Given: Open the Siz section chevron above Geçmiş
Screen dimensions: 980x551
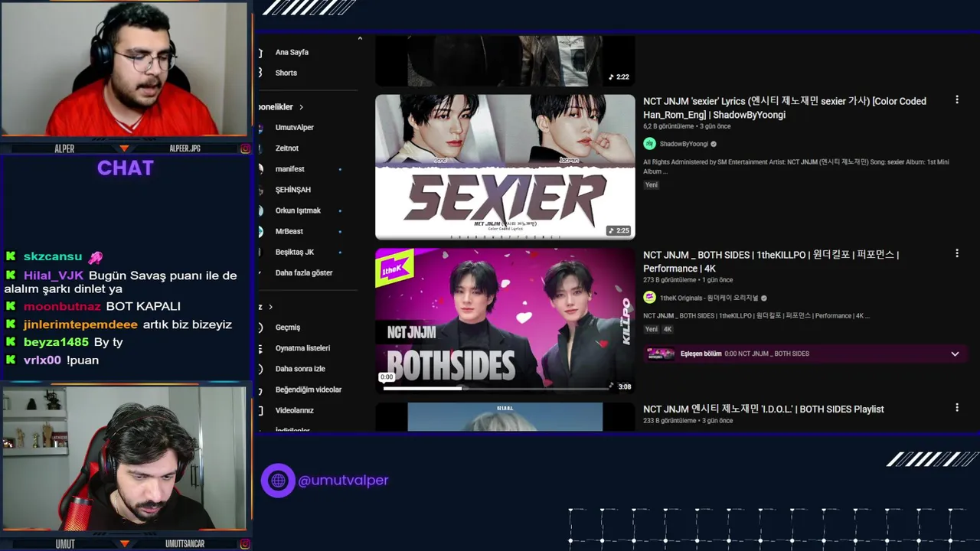Looking at the screenshot, I should tap(271, 307).
